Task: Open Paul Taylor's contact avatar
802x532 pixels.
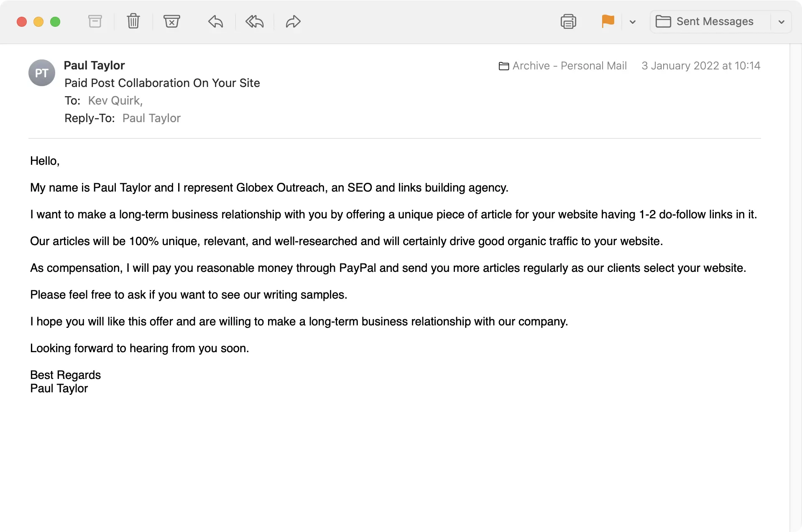Action: pos(41,72)
